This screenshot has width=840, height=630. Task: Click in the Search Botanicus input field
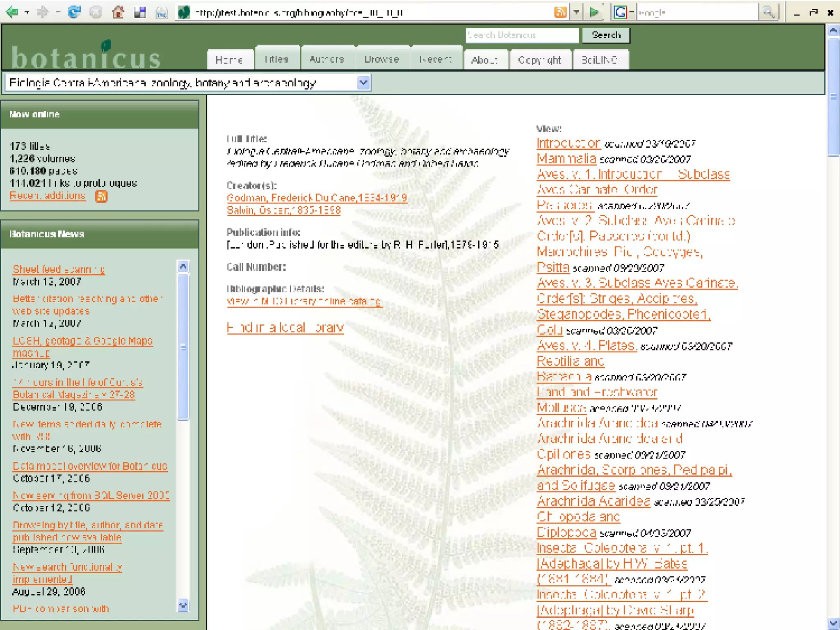pyautogui.click(x=522, y=35)
